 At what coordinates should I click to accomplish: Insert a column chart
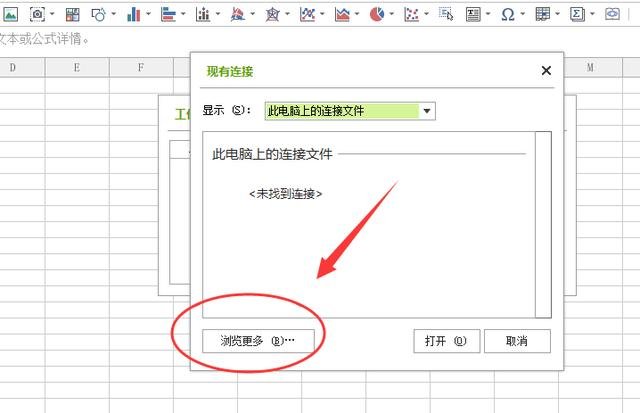133,15
